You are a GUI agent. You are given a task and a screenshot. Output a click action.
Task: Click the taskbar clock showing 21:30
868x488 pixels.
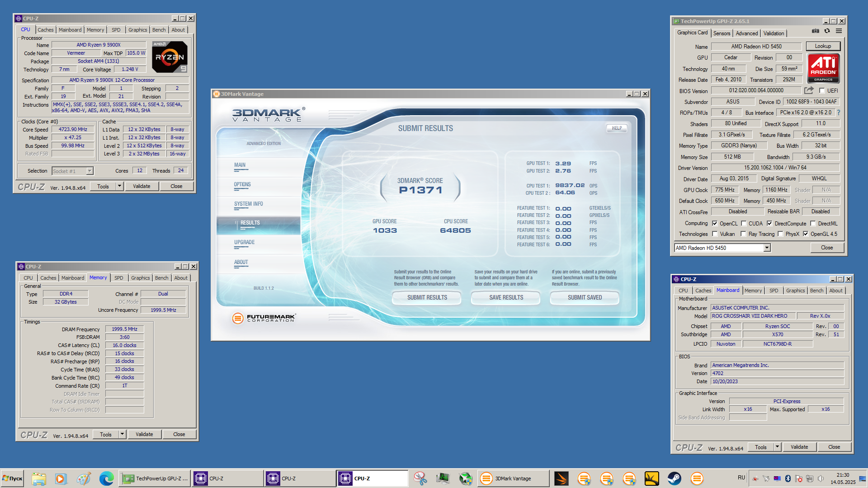pyautogui.click(x=843, y=479)
